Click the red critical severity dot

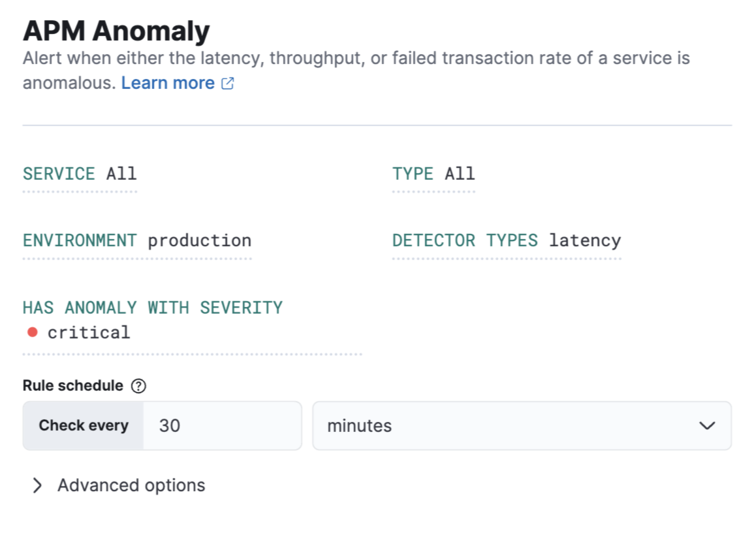(x=32, y=332)
